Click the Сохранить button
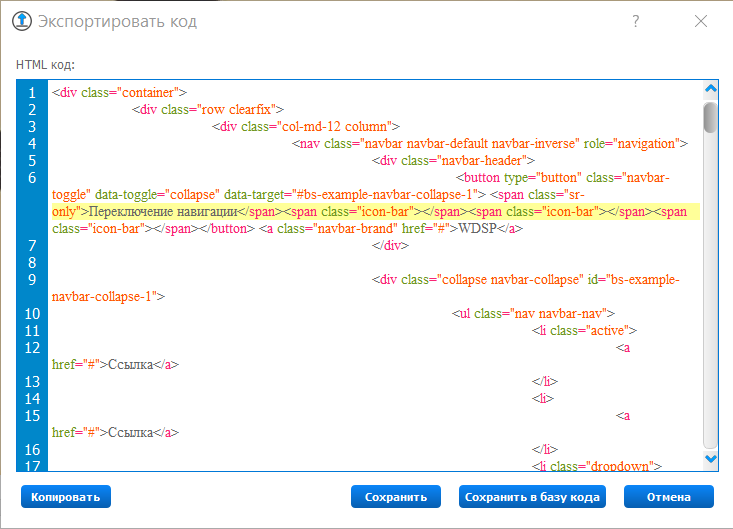Image resolution: width=733 pixels, height=529 pixels. pos(396,497)
